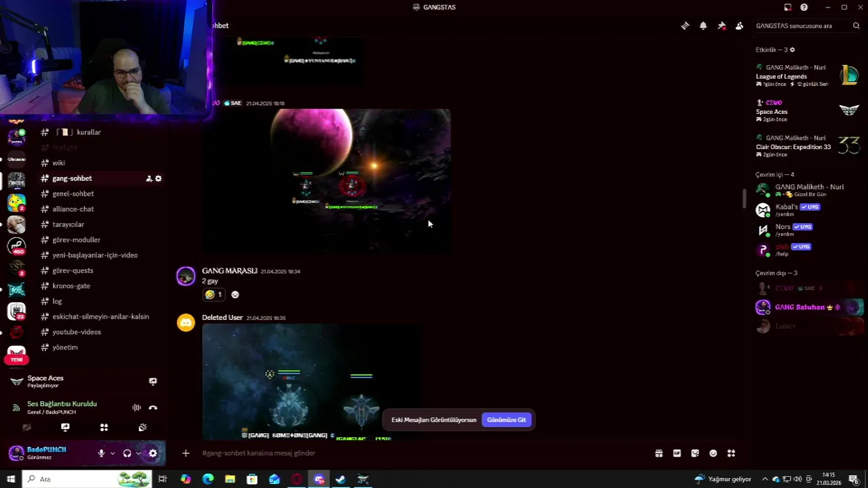Image resolution: width=868 pixels, height=488 pixels.
Task: Show pinned messages with pin icon
Action: point(722,26)
